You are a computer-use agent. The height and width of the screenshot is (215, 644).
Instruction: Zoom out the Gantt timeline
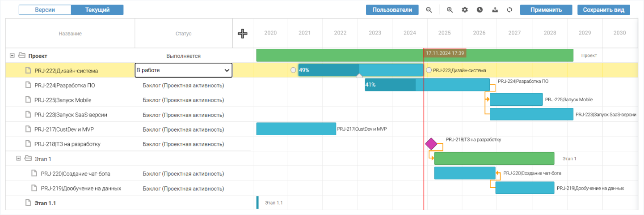tap(429, 10)
